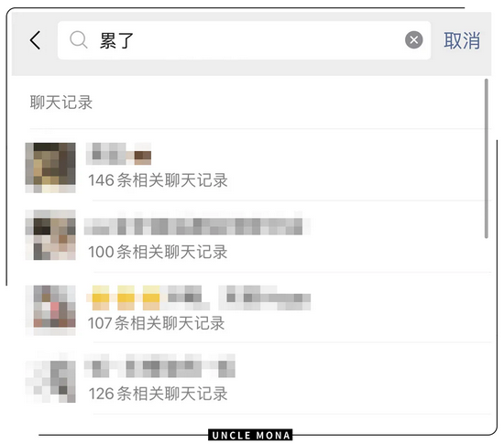Click blurred contact name above 126 records
Image resolution: width=504 pixels, height=444 pixels.
click(x=159, y=365)
